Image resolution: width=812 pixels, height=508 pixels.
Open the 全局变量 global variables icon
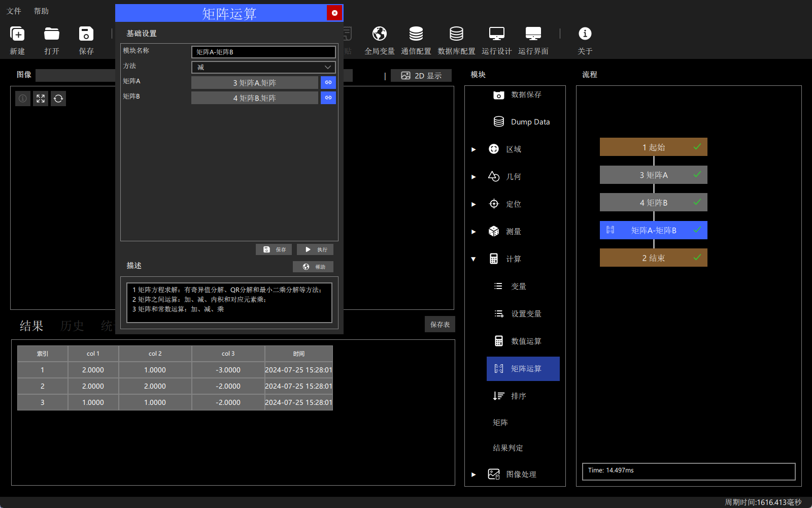tap(380, 34)
